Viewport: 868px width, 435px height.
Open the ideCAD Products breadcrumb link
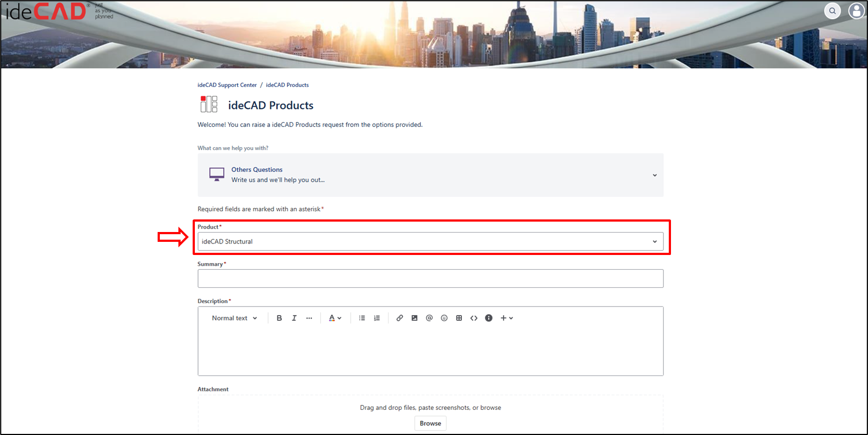287,85
